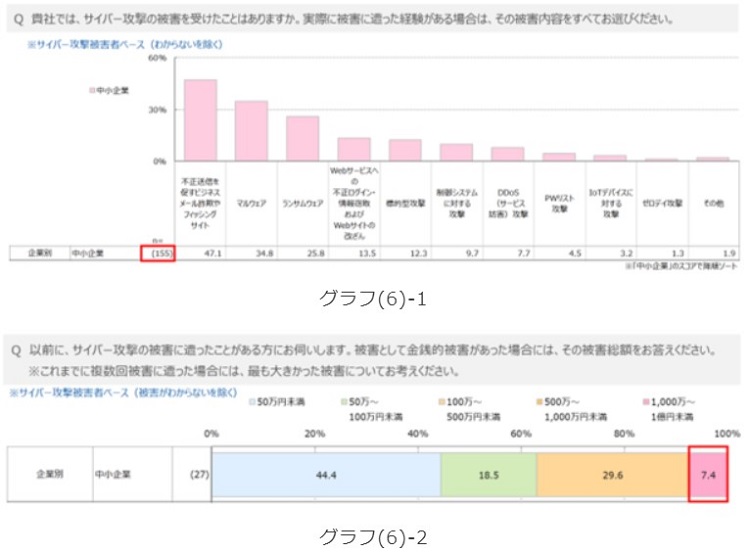Click the 企業別 cell in graph (6)-2

50,475
